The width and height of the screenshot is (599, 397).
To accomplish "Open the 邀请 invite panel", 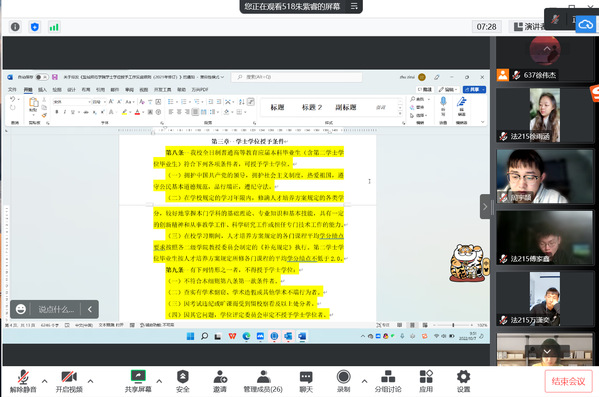I will click(x=220, y=381).
